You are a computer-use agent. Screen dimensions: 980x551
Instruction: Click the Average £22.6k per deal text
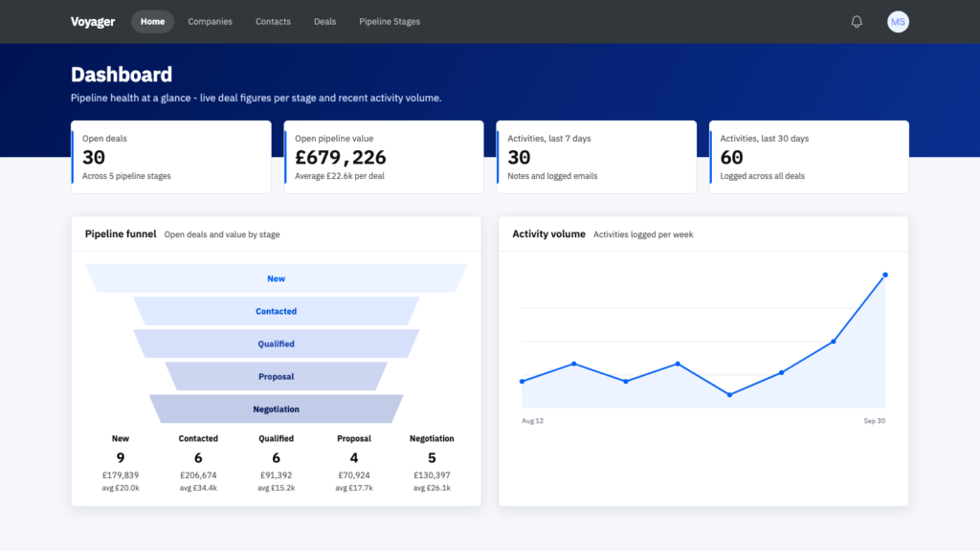pyautogui.click(x=340, y=176)
